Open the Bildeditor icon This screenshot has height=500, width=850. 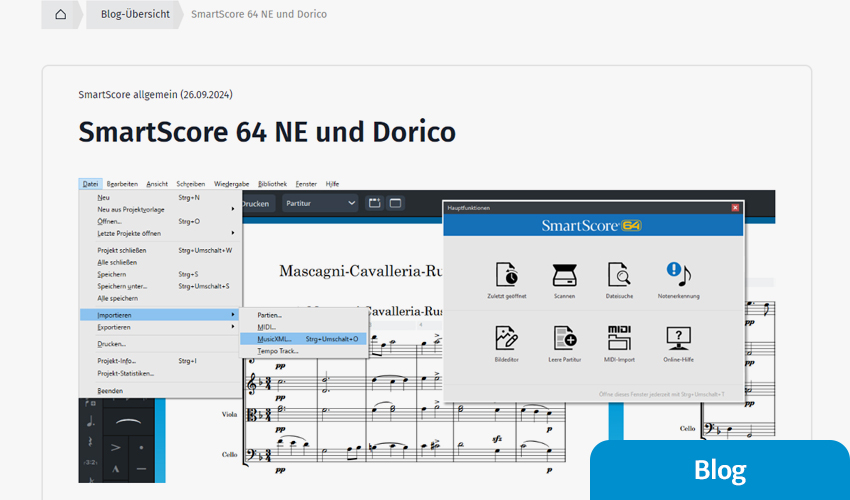(506, 338)
